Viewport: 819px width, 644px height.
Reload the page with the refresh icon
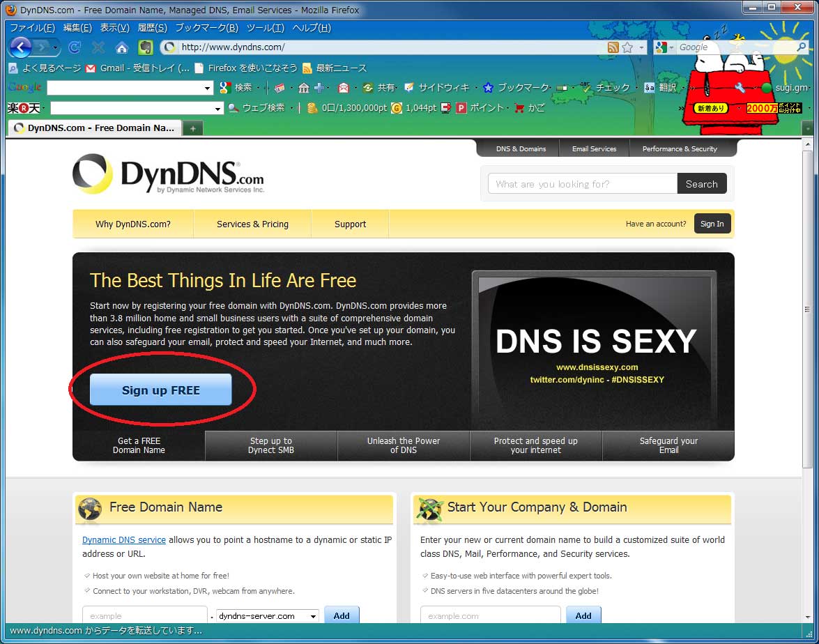[x=75, y=47]
